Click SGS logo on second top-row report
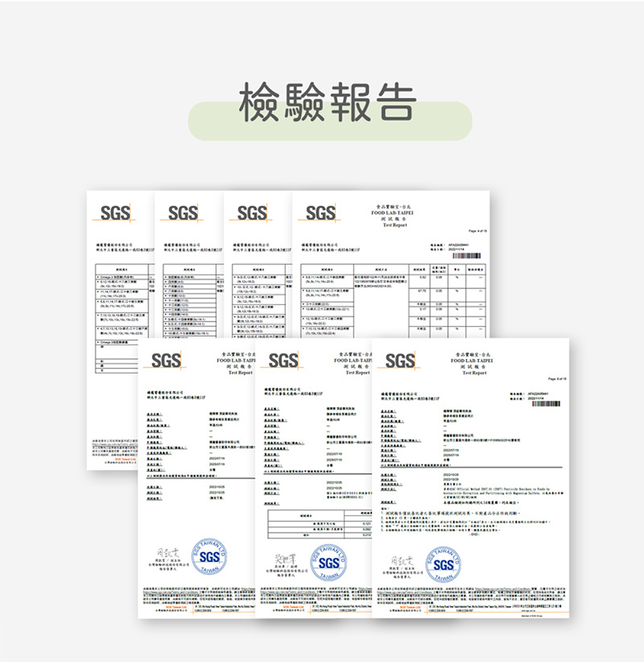 [x=183, y=213]
